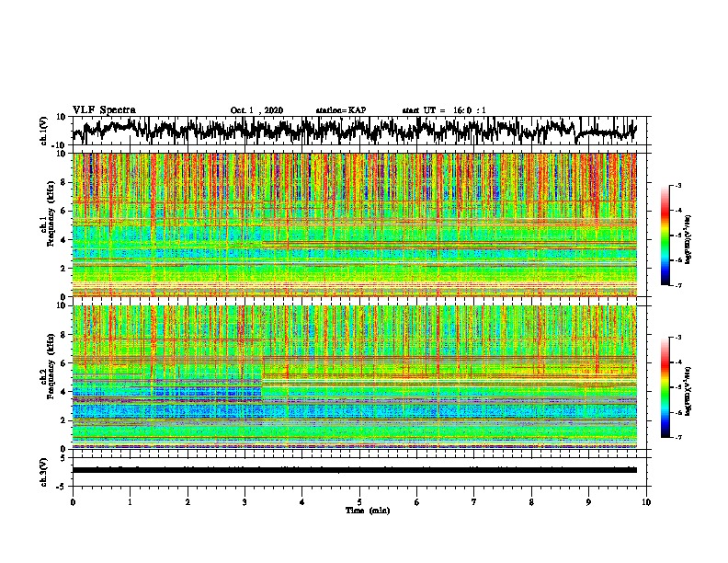Viewport: 728px width, 563px height.
Task: Click time axis tick label 1
Action: [130, 502]
